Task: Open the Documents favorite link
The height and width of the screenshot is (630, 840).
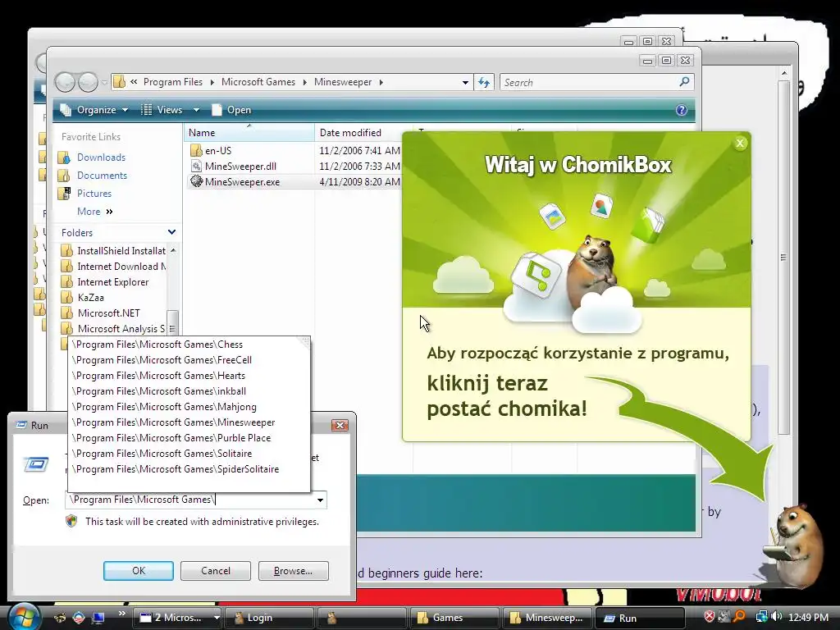Action: [102, 176]
